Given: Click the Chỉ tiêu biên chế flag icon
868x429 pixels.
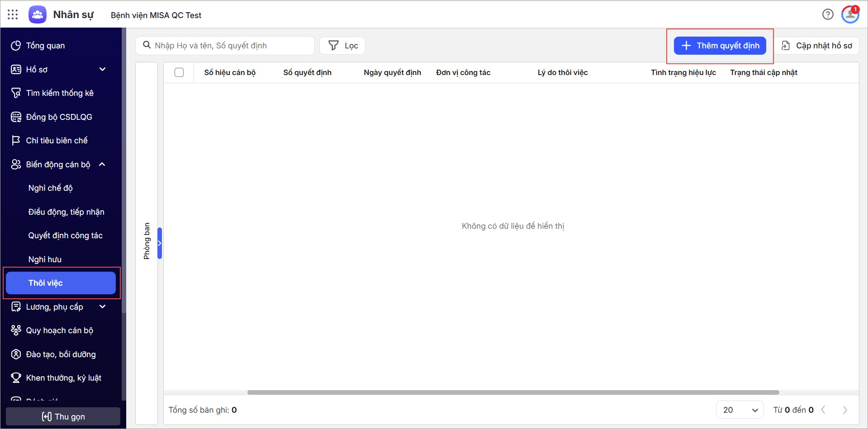Looking at the screenshot, I should [x=16, y=141].
